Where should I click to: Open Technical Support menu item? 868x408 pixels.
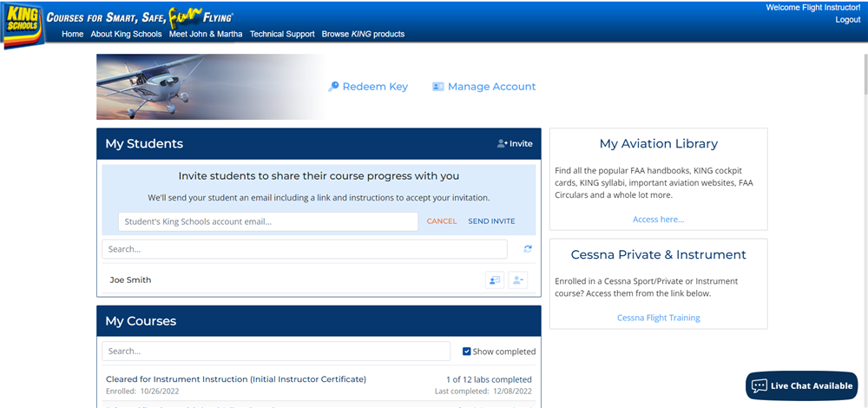(x=282, y=34)
